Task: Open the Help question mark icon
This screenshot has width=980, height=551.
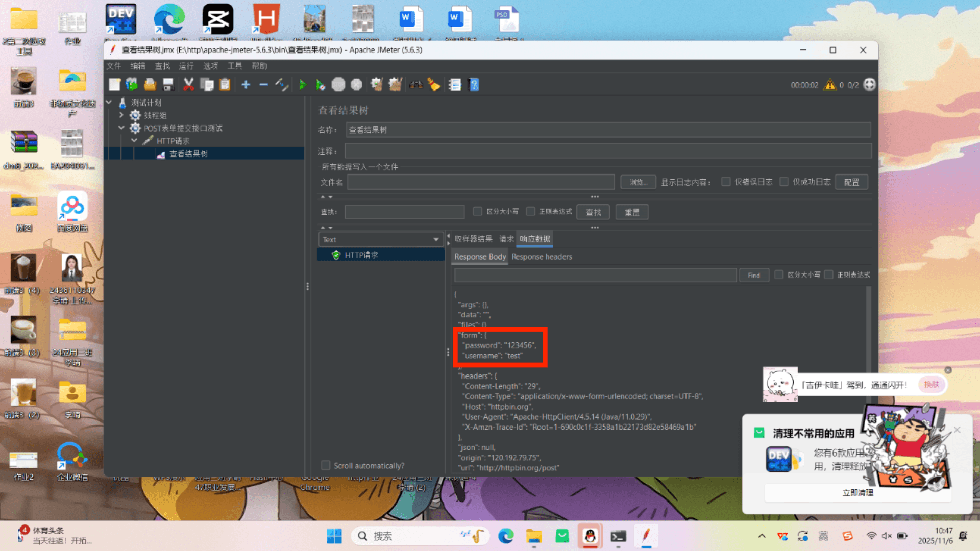Action: click(x=474, y=85)
